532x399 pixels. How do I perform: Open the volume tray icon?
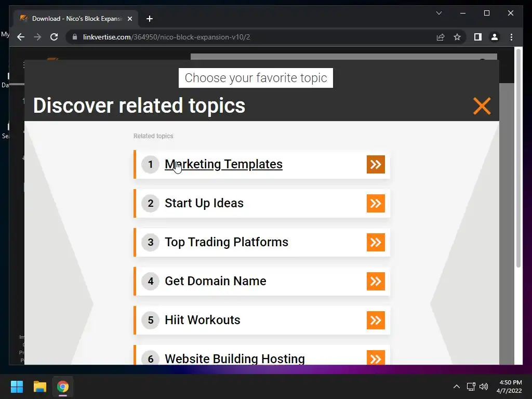pyautogui.click(x=484, y=387)
